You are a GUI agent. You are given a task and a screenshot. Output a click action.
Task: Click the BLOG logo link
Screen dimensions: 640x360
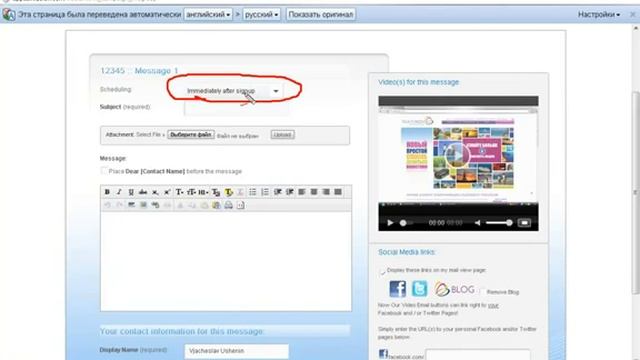pos(454,289)
